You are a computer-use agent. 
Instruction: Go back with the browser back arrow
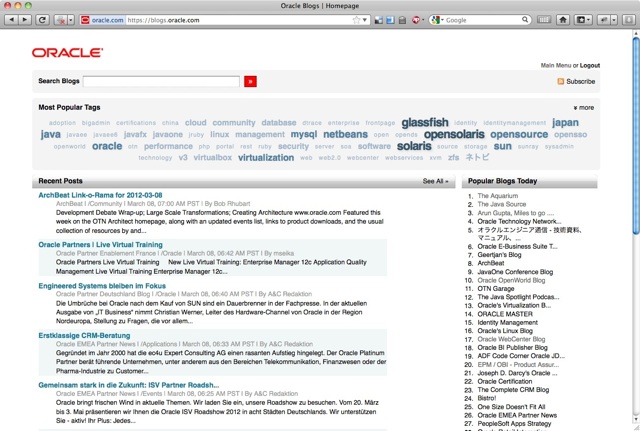coord(11,20)
